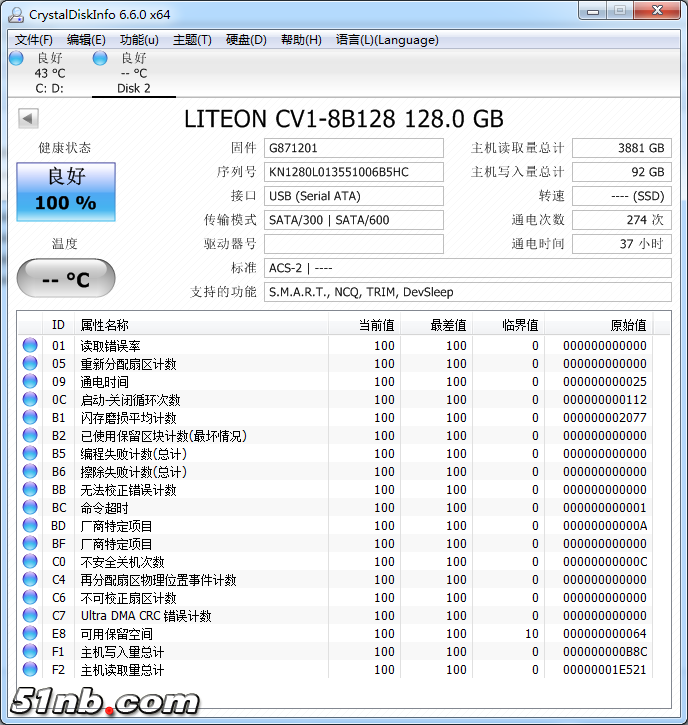The image size is (688, 725).
Task: Open the 文件(F) menu
Action: point(34,40)
